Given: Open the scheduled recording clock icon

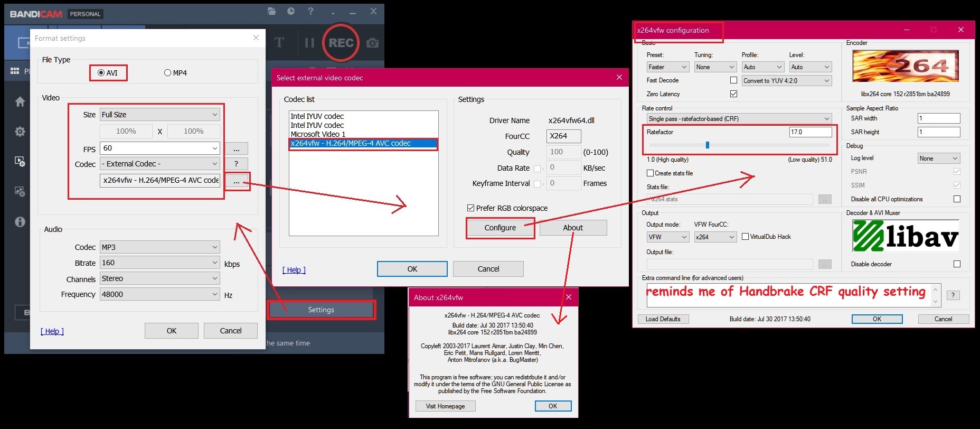Looking at the screenshot, I should [x=291, y=11].
